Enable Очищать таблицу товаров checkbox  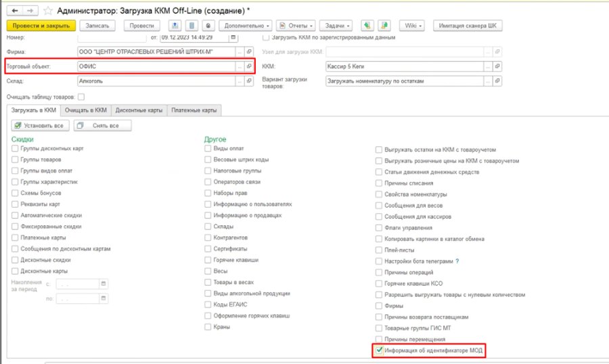(81, 97)
